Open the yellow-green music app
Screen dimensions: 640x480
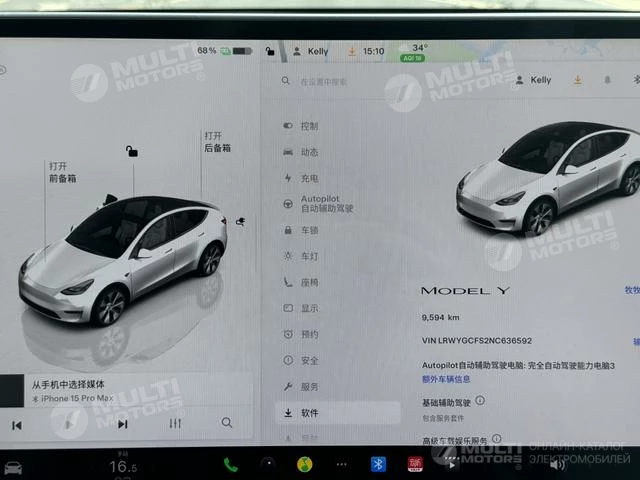pos(305,464)
